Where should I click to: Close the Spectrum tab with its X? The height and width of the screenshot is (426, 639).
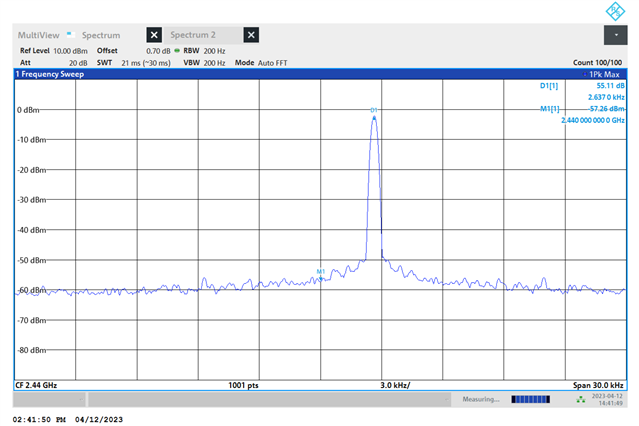154,35
